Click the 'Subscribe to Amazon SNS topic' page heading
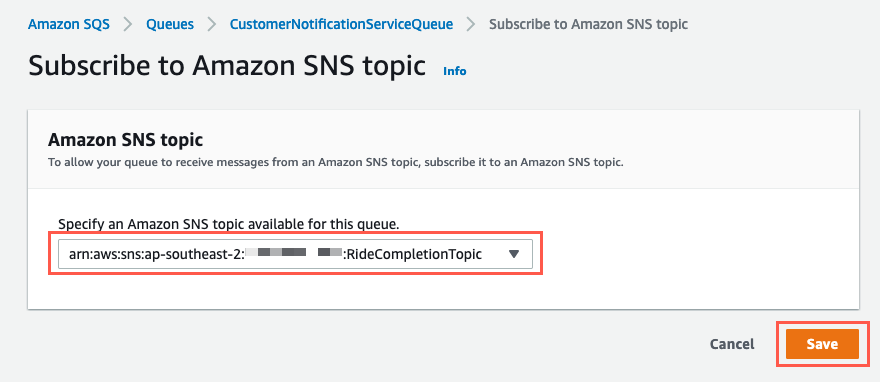The height and width of the screenshot is (382, 880). (227, 66)
